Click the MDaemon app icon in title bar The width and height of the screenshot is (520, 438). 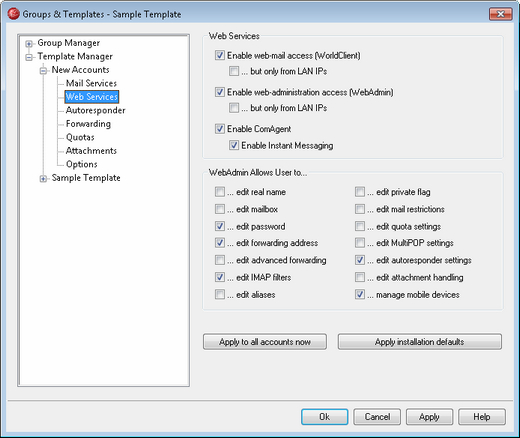click(x=13, y=14)
